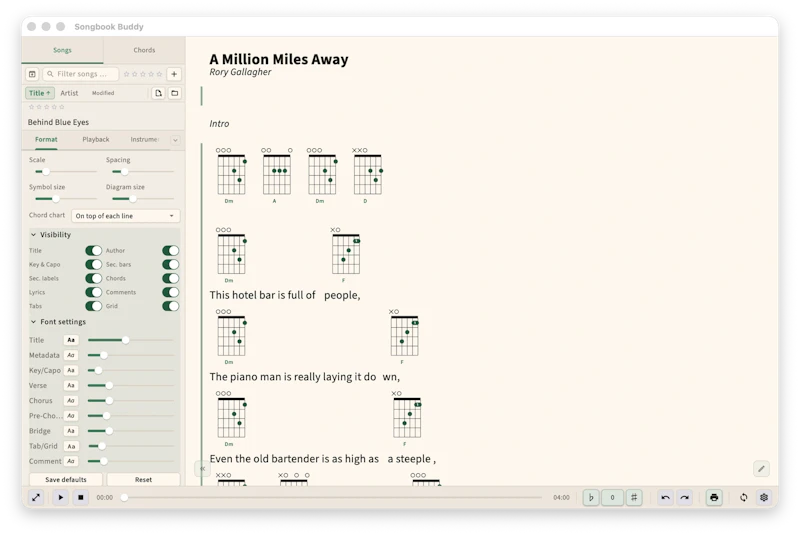Toggle Sec. labels visibility switch
Viewport: 800px width, 535px height.
[x=93, y=278]
